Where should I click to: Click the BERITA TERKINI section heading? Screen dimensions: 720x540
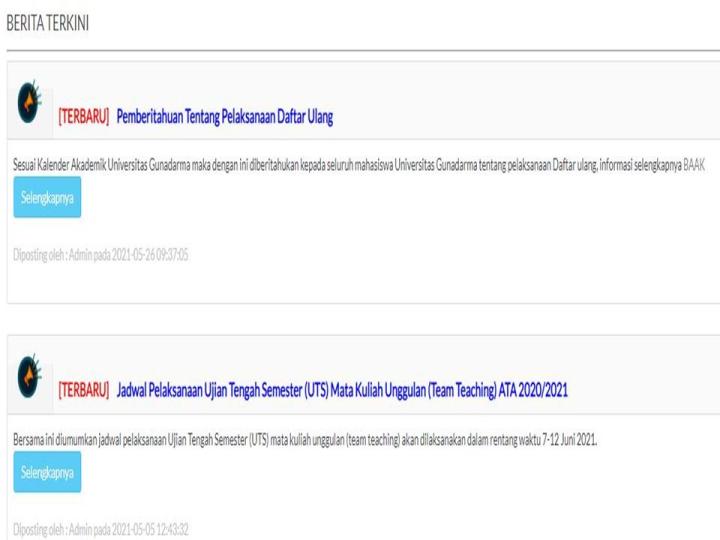click(x=52, y=24)
